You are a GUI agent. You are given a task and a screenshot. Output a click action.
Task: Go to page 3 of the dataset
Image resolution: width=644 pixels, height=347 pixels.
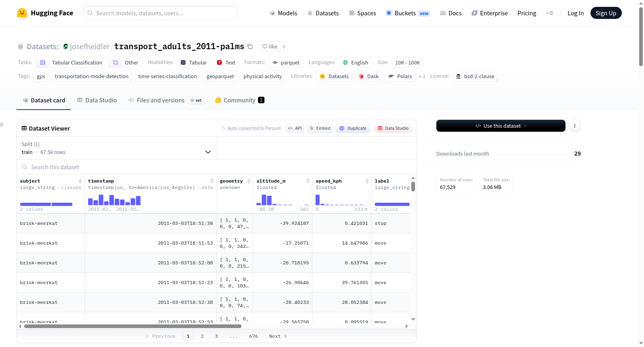click(216, 336)
